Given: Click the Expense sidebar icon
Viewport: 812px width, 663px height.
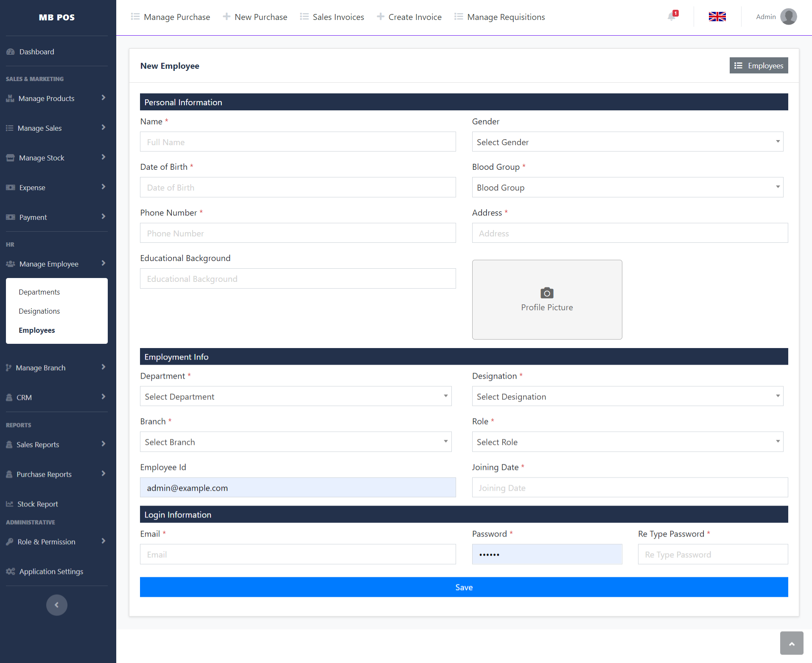Looking at the screenshot, I should (10, 187).
